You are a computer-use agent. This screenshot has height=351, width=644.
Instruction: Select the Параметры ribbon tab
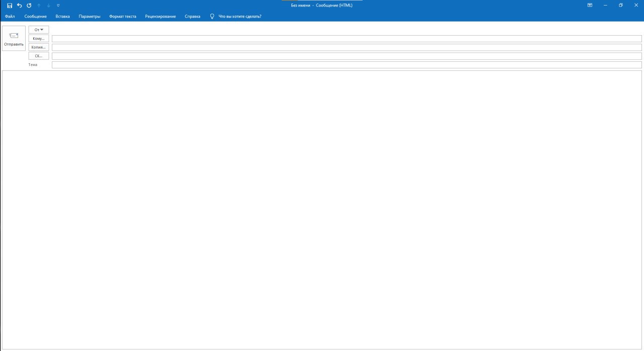[90, 16]
